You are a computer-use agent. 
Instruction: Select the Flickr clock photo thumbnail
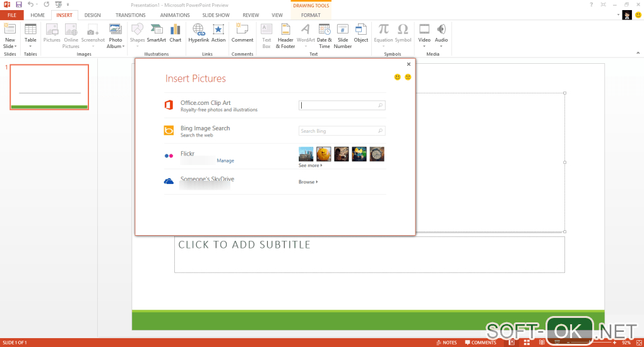(377, 154)
